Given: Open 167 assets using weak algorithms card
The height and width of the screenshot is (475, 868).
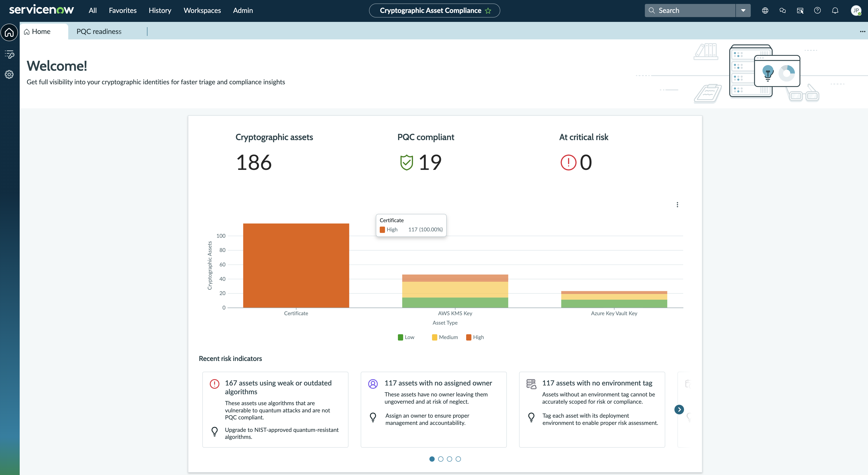Looking at the screenshot, I should click(x=275, y=410).
